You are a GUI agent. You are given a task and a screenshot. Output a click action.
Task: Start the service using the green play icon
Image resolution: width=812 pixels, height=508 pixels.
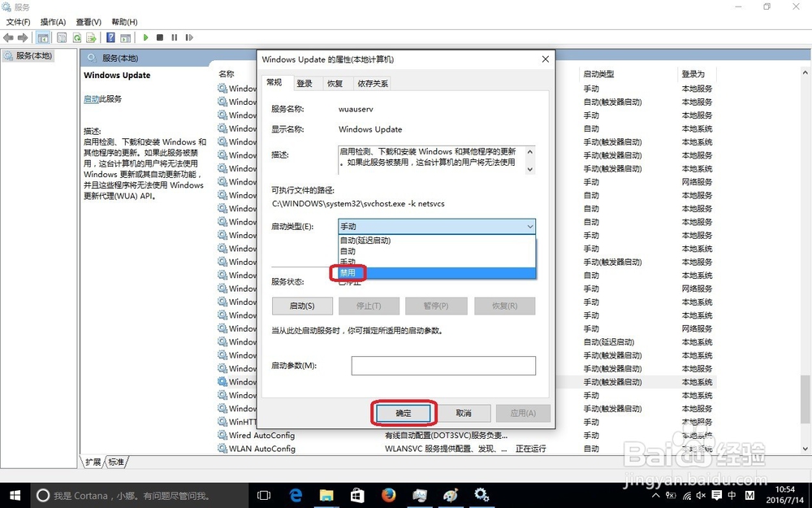[145, 37]
